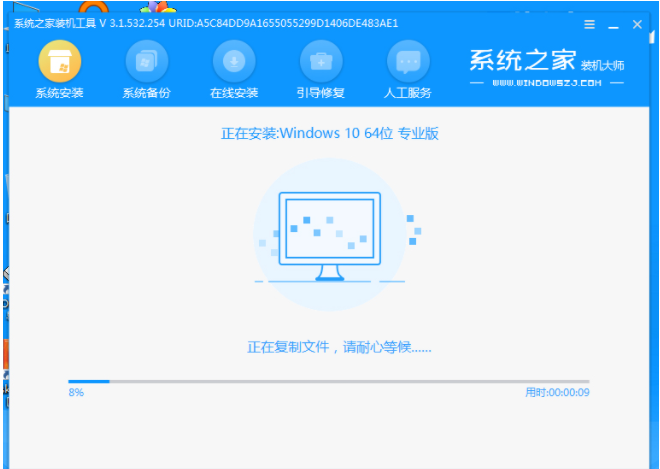Image resolution: width=660 pixels, height=469 pixels.
Task: Open the 引导修复 (Boot Repair) folder icon
Action: [x=320, y=62]
